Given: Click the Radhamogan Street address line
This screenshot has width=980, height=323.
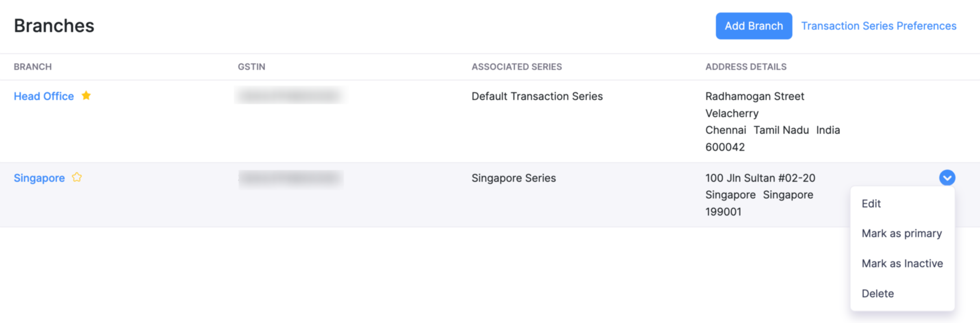Looking at the screenshot, I should tap(754, 96).
